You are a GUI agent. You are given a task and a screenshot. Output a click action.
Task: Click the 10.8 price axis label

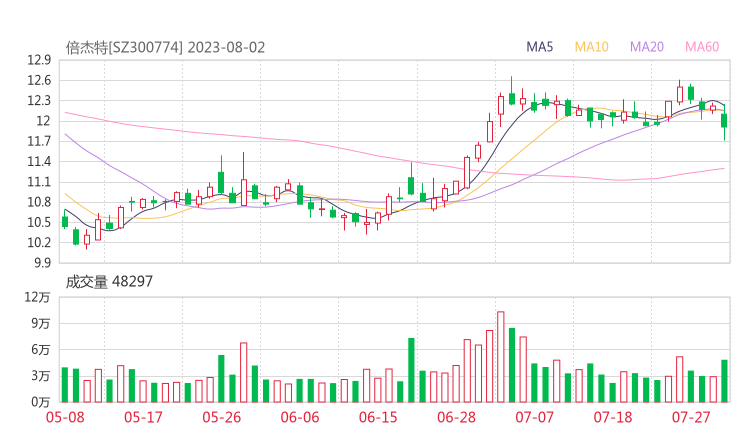tap(39, 202)
